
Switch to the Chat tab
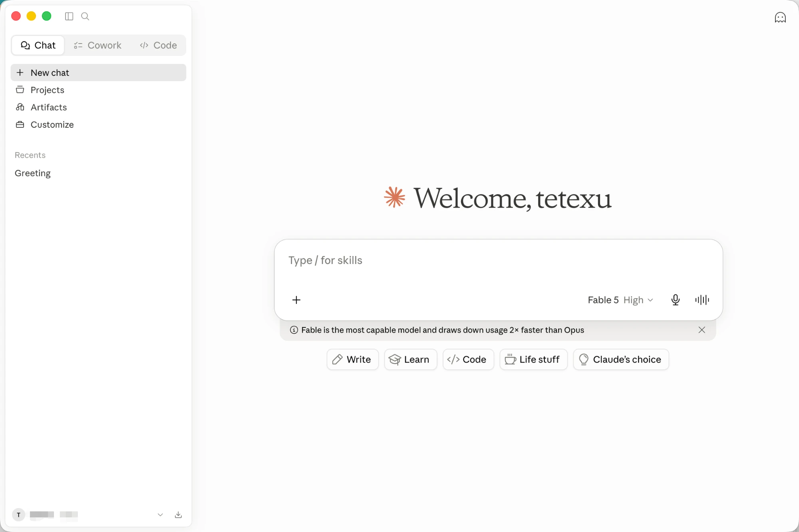point(38,45)
